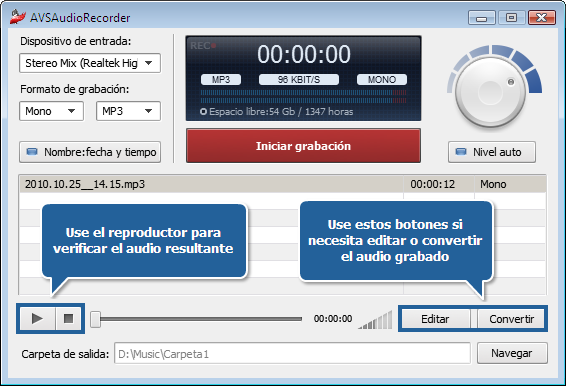This screenshot has height=386, width=566.
Task: Click the Editar button
Action: click(x=436, y=319)
